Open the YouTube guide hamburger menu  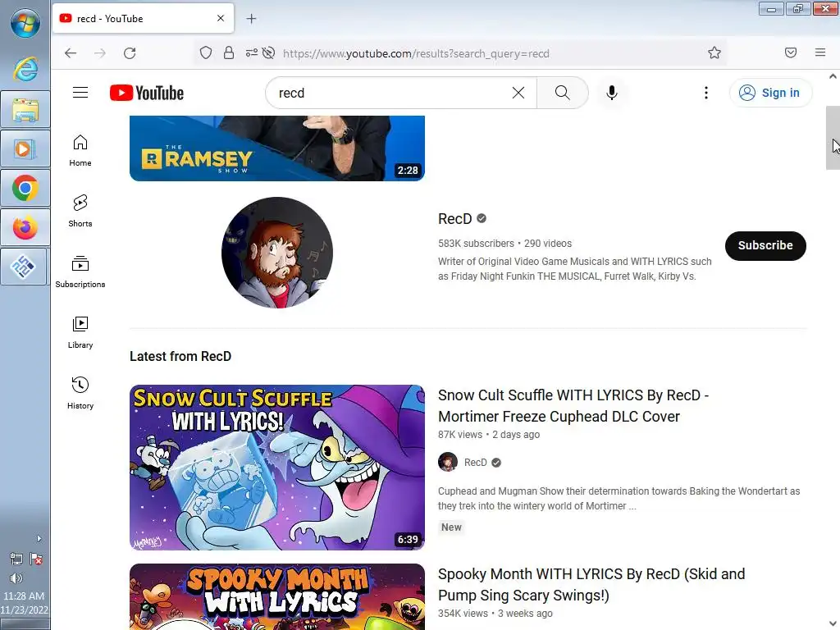pos(80,93)
